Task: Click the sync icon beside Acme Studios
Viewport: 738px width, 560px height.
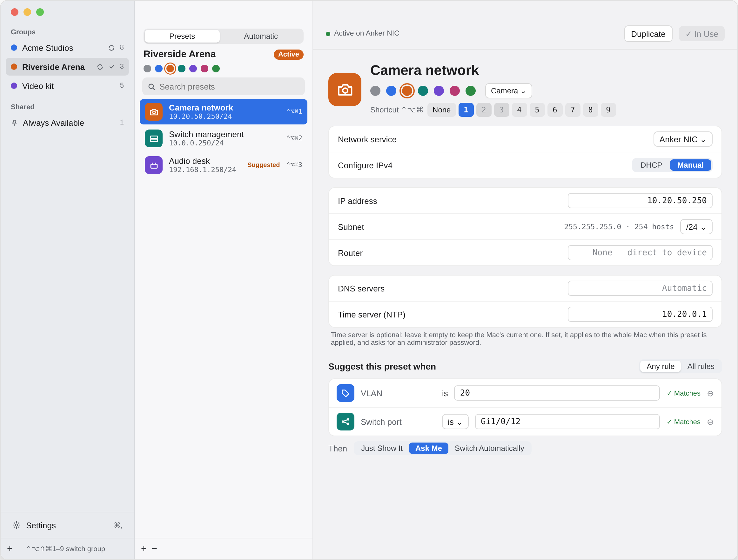Action: tap(111, 48)
